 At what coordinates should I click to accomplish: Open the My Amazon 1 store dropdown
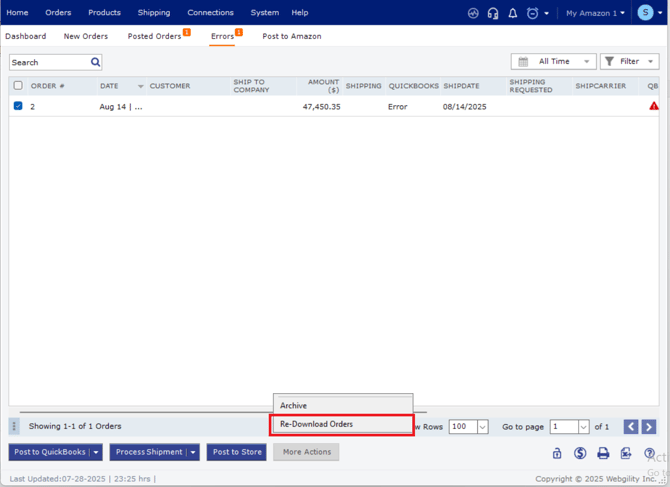click(595, 13)
